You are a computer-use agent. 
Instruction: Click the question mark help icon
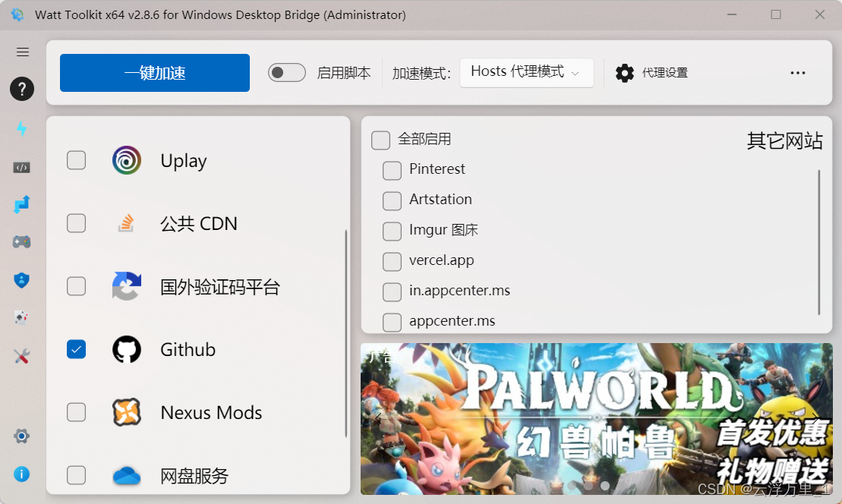click(22, 89)
